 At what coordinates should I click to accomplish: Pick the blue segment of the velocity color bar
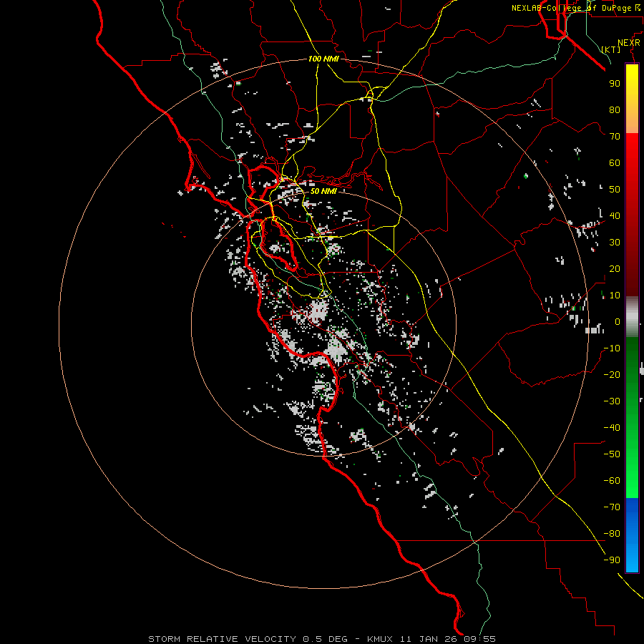coord(632,535)
